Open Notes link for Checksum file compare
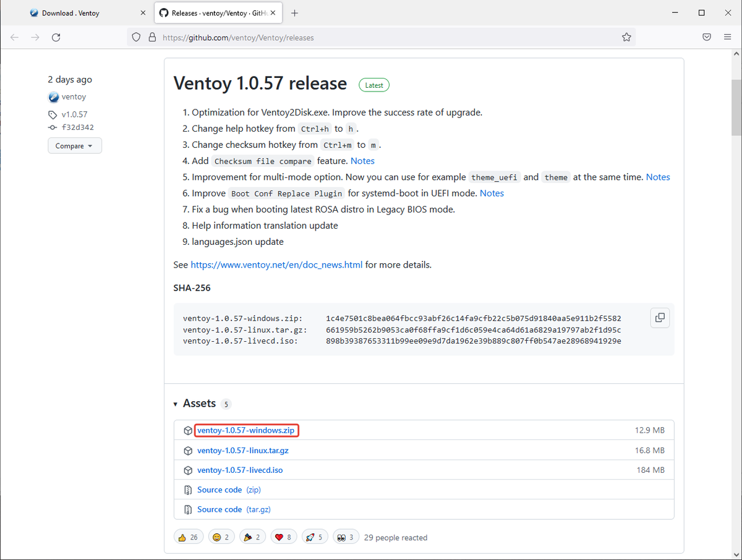Viewport: 742px width, 560px height. [362, 161]
